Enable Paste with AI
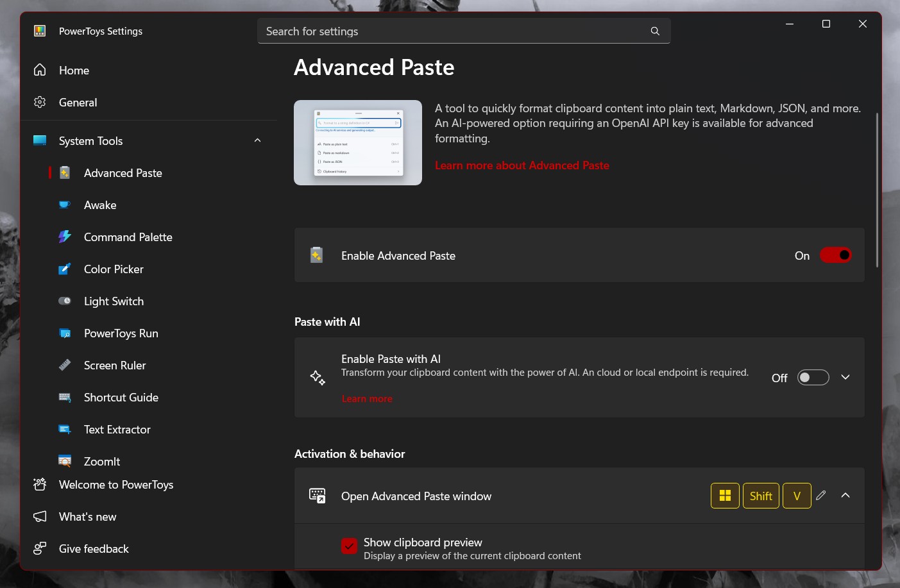Screen dimensions: 900x588 813,377
